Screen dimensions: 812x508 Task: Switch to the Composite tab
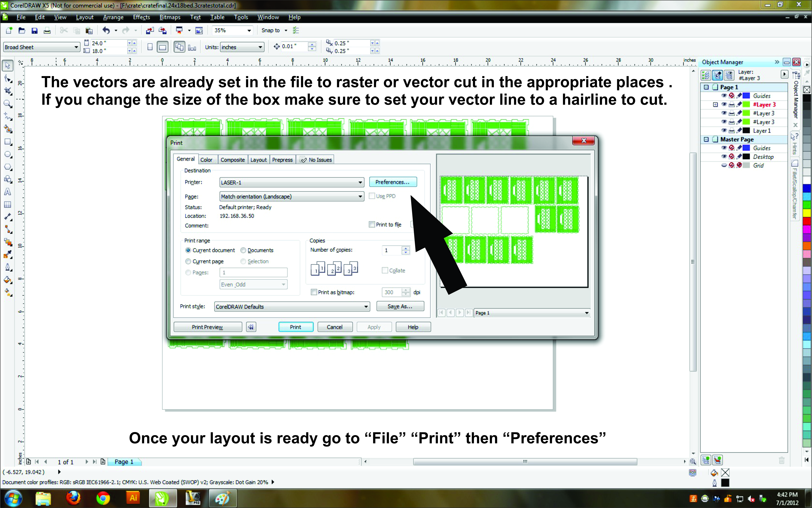233,160
